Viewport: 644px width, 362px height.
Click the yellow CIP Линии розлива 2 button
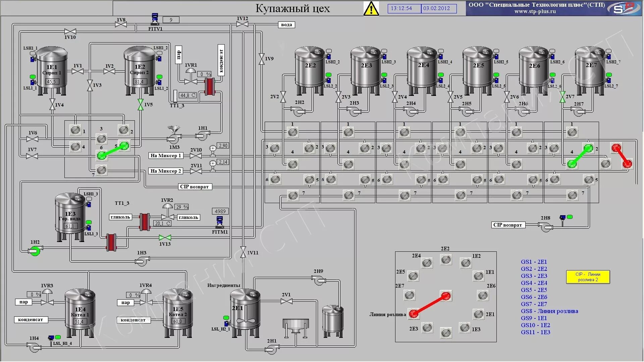pyautogui.click(x=588, y=277)
